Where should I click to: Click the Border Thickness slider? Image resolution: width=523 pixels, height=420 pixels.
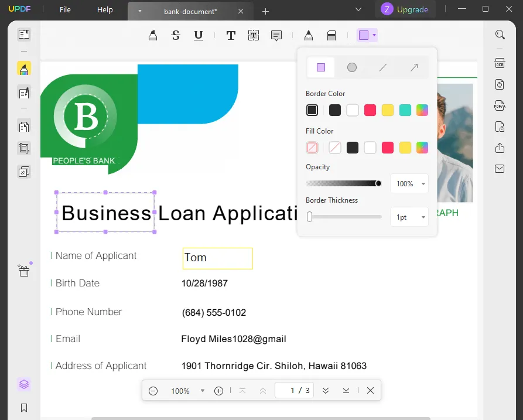click(344, 217)
